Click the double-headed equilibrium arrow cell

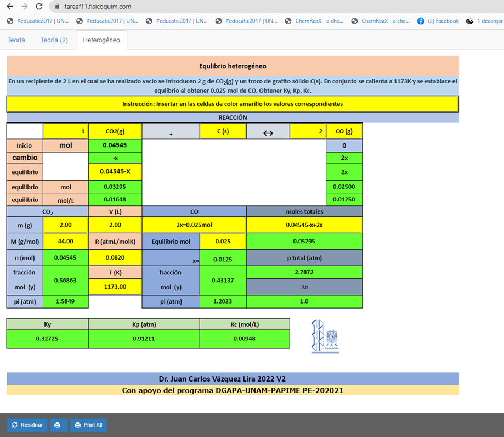268,131
